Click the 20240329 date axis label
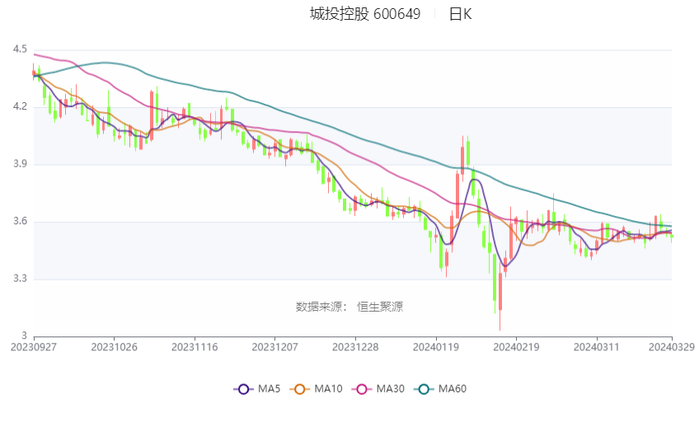This screenshot has height=427, width=700. [671, 347]
